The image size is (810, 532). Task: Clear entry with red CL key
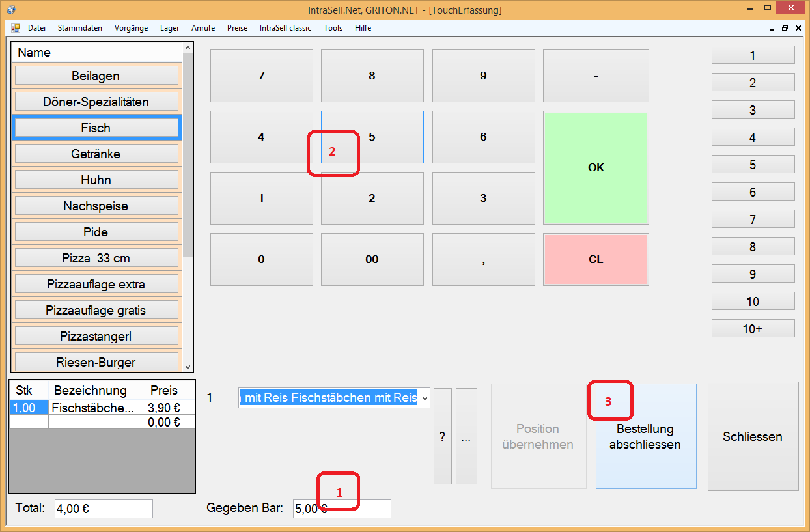pyautogui.click(x=596, y=259)
